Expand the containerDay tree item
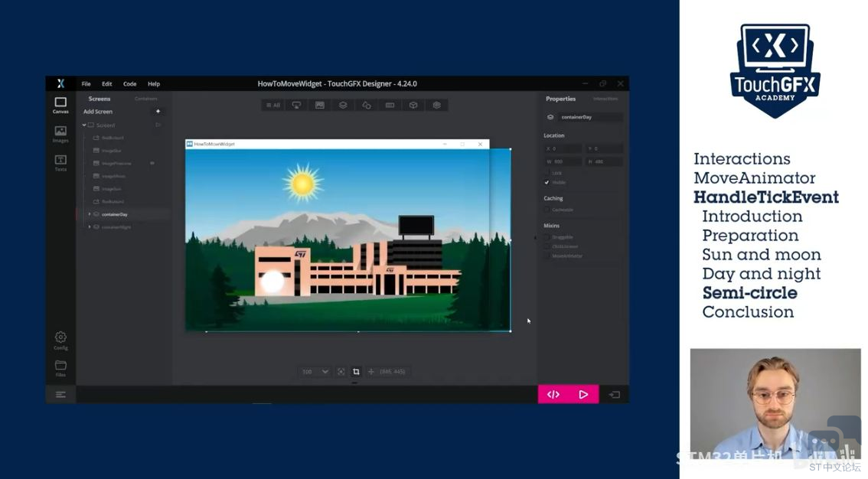The width and height of the screenshot is (868, 479). tap(90, 214)
